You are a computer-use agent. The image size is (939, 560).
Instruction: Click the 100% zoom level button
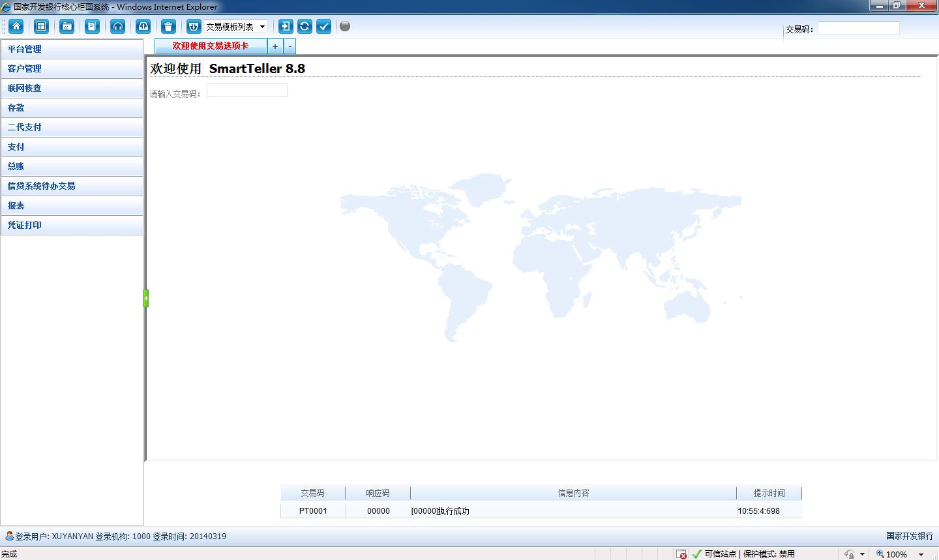click(x=892, y=554)
